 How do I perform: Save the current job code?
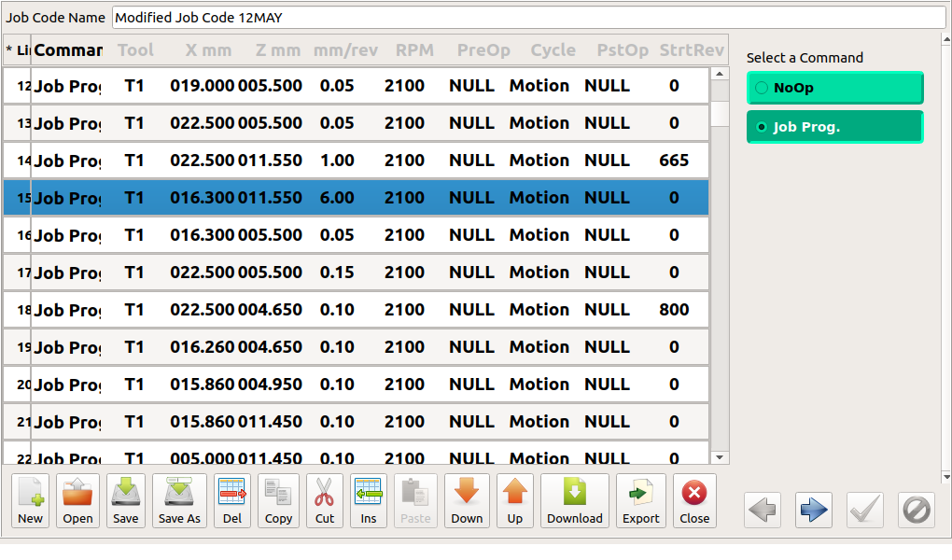(x=126, y=500)
